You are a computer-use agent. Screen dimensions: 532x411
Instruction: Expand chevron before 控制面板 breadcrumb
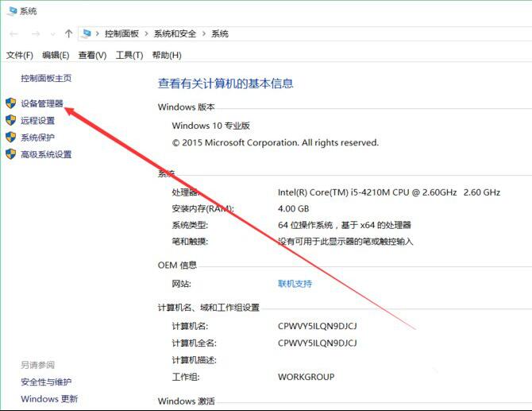pyautogui.click(x=98, y=33)
